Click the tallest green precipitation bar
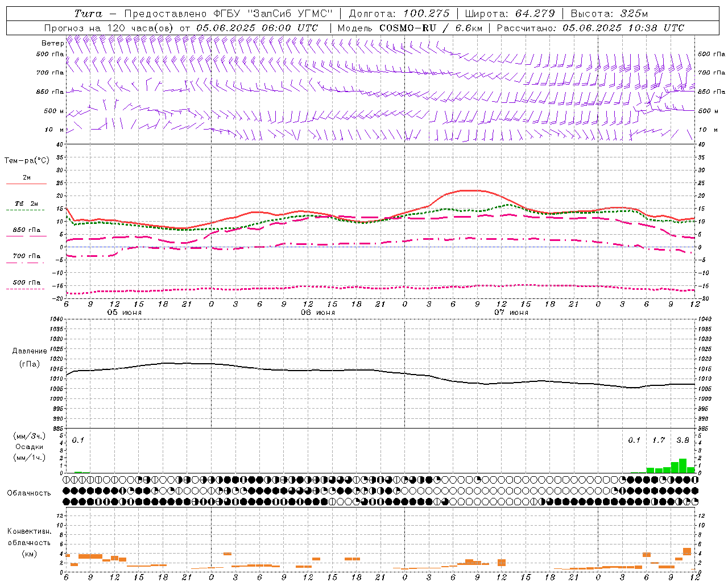728x582 pixels. [x=683, y=465]
